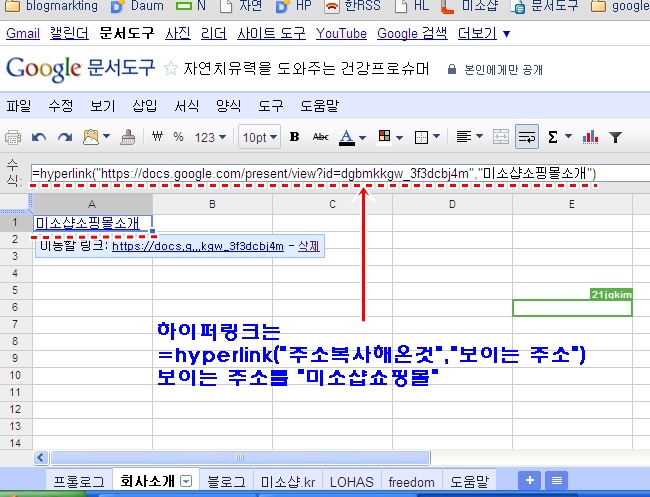Insert a chart via chart icon
This screenshot has width=650, height=497.
(590, 137)
